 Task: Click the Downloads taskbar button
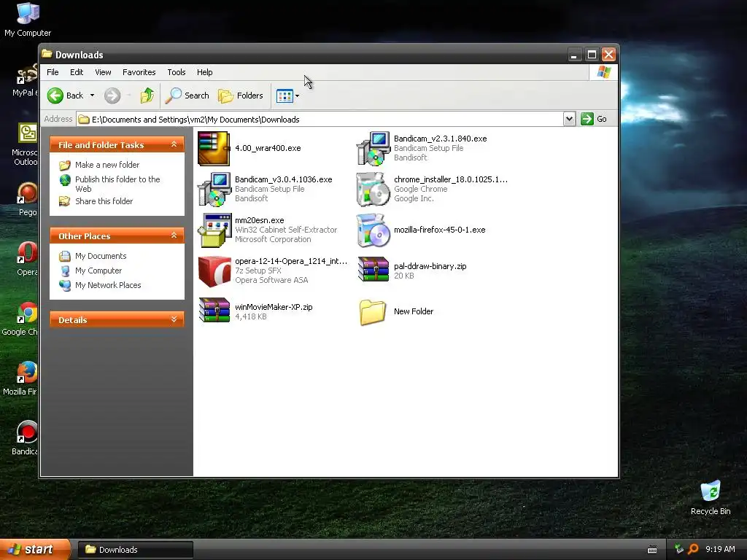click(x=135, y=550)
